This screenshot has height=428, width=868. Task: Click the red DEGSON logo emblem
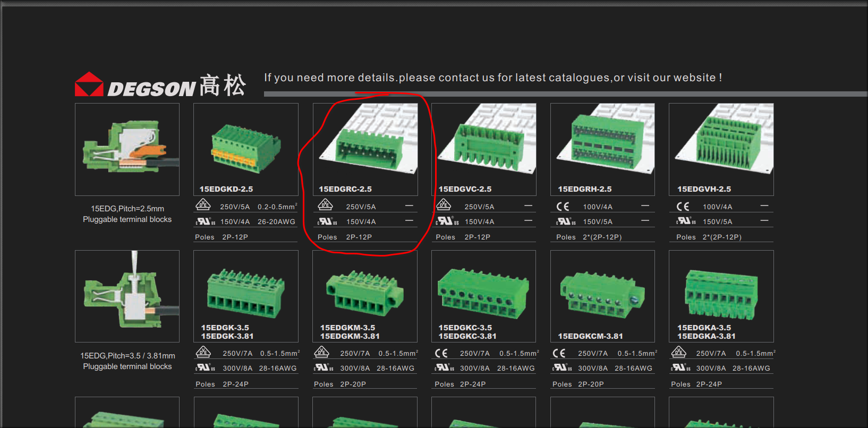(x=89, y=84)
